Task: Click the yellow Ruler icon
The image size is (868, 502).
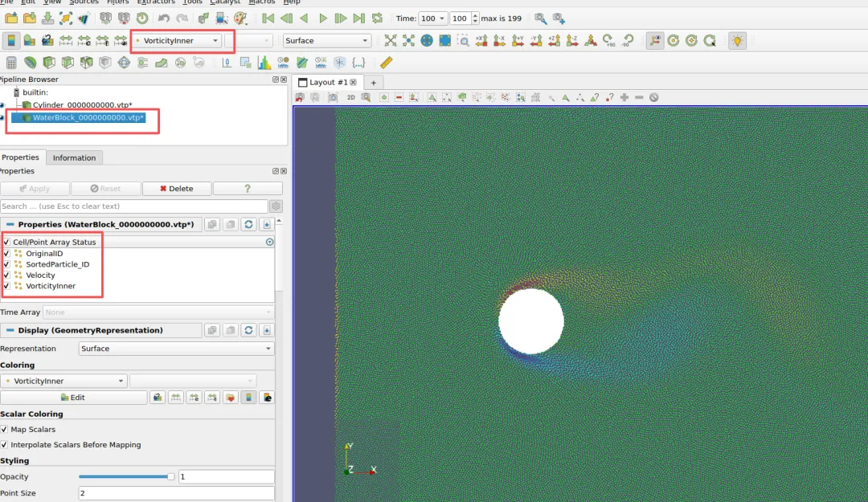Action: point(386,63)
